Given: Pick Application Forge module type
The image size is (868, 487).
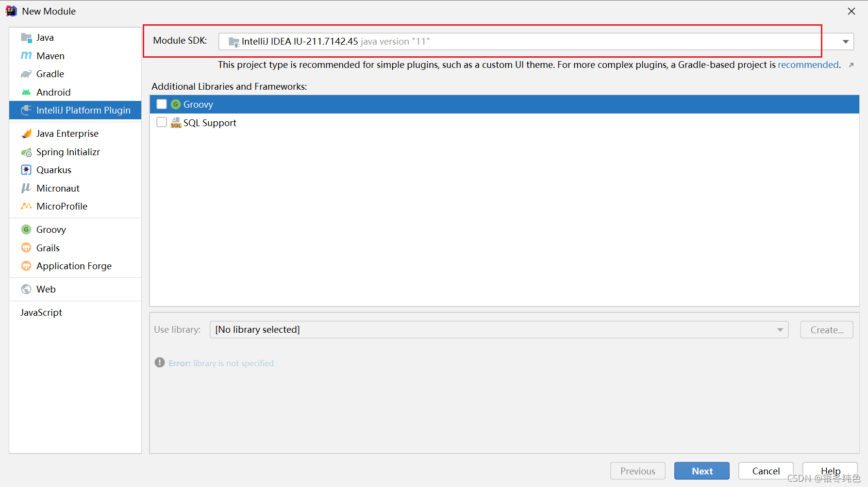Looking at the screenshot, I should point(75,266).
